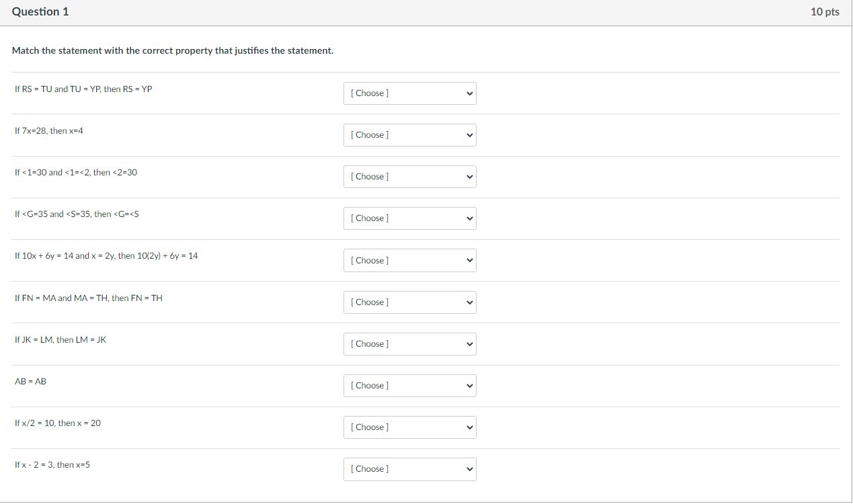853x504 pixels.
Task: Open dropdown for 'If FN = MA and MA = TH'
Action: [x=409, y=302]
